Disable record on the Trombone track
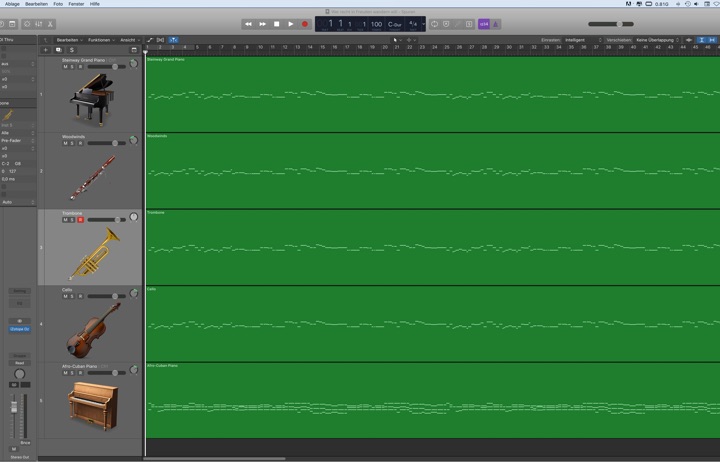The image size is (720, 462). click(x=80, y=220)
